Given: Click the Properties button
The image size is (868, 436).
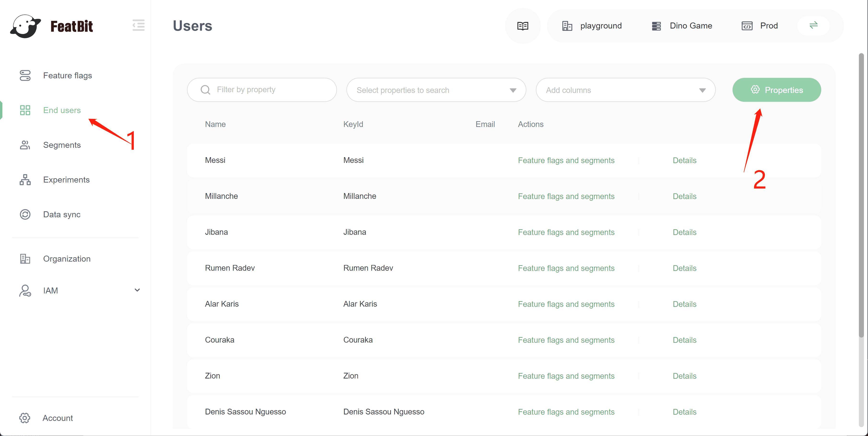Looking at the screenshot, I should 776,90.
